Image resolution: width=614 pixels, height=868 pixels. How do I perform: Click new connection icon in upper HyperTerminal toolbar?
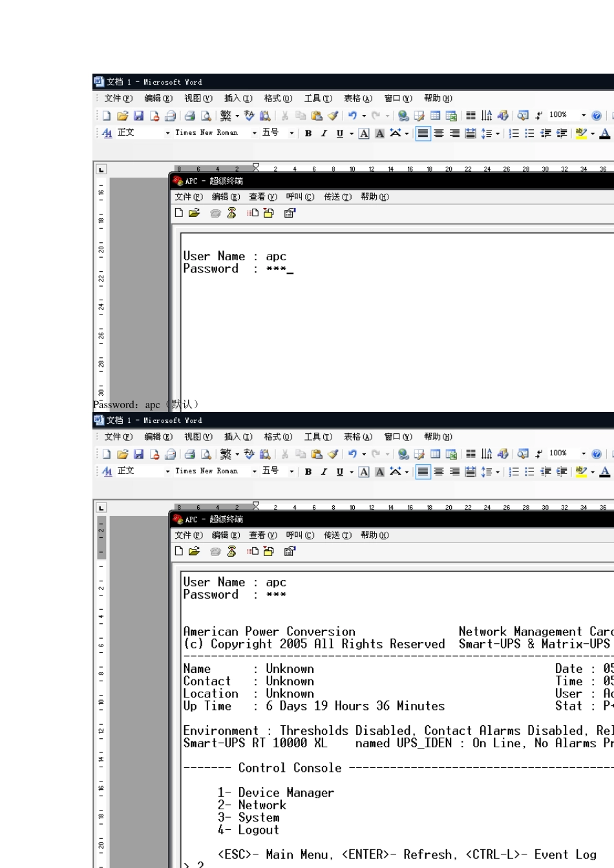(x=179, y=212)
